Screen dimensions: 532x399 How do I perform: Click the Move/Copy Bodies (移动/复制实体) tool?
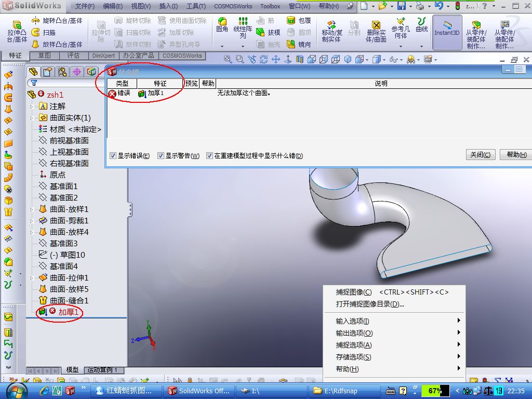point(331,32)
